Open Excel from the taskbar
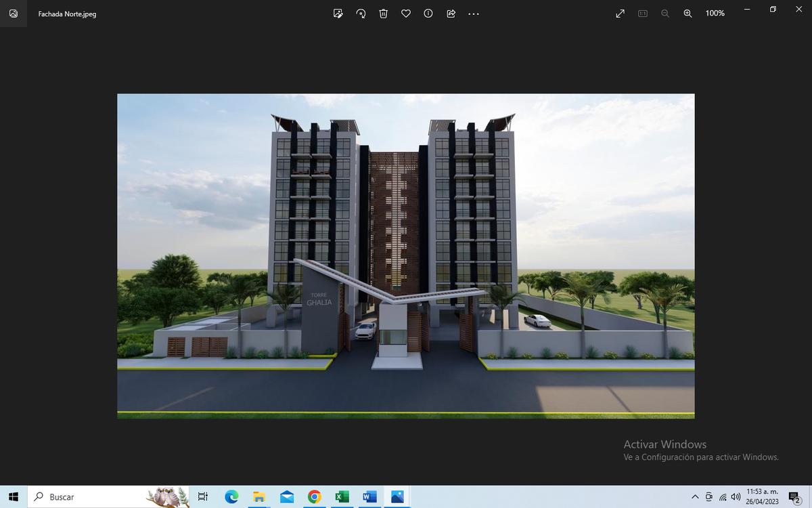Image resolution: width=812 pixels, height=508 pixels. coord(342,496)
